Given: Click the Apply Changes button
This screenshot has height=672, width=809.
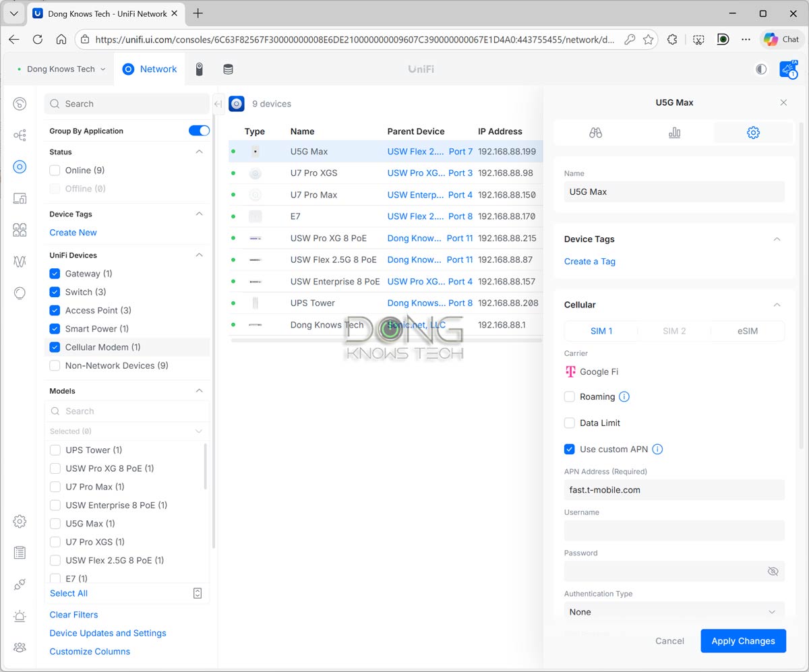Looking at the screenshot, I should (743, 641).
